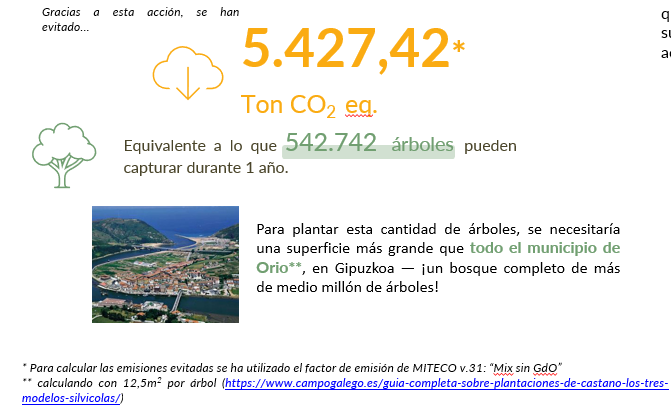The width and height of the screenshot is (671, 410).
Task: Click the bold green "Orio**" word
Action: pos(279,267)
